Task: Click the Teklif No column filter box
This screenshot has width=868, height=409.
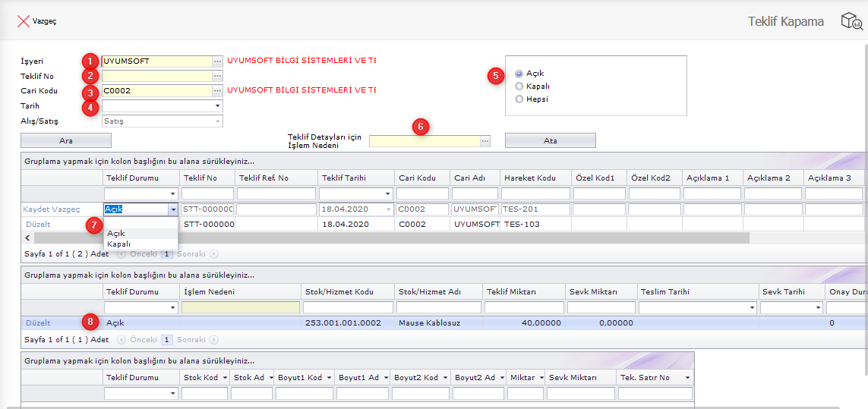Action: click(x=207, y=193)
